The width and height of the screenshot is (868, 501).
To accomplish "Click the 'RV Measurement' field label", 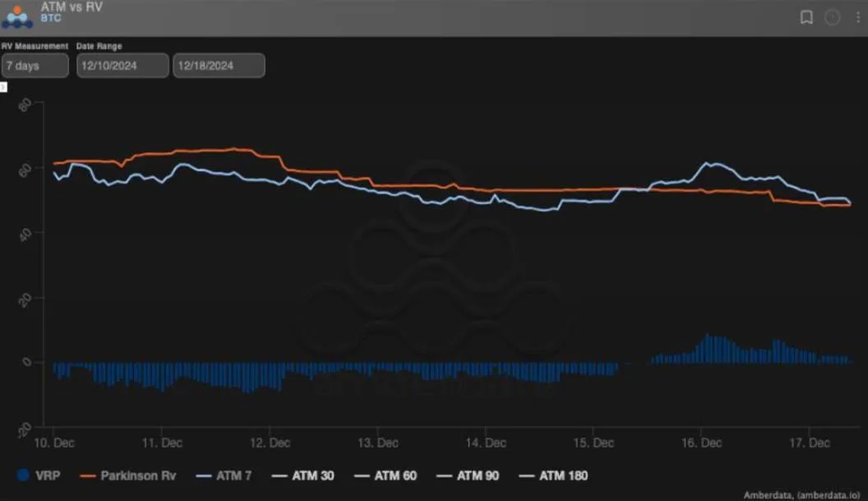I will [x=35, y=46].
